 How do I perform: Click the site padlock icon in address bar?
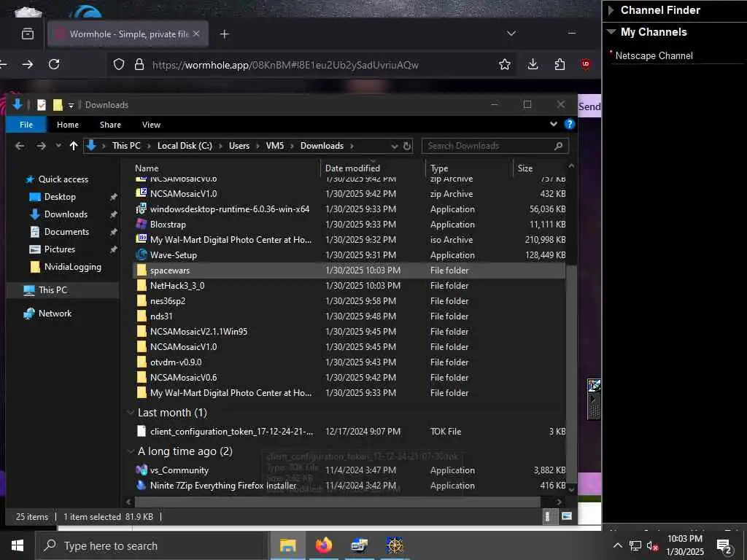coord(139,64)
